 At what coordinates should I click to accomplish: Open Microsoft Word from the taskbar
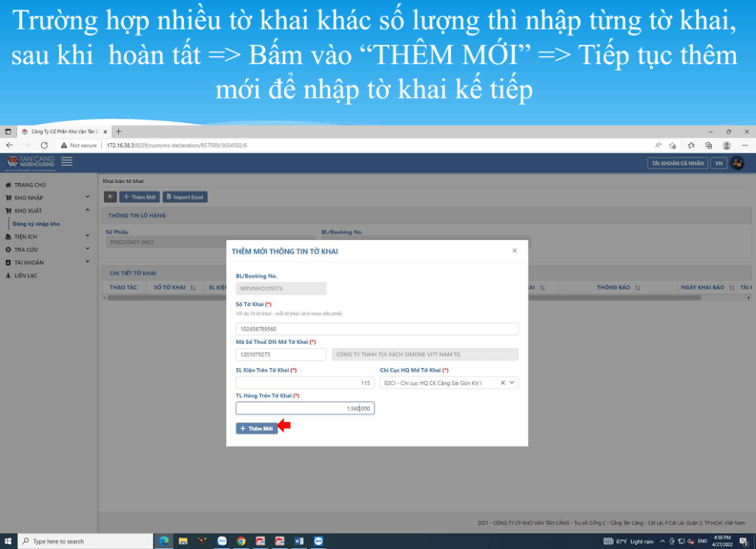click(298, 541)
